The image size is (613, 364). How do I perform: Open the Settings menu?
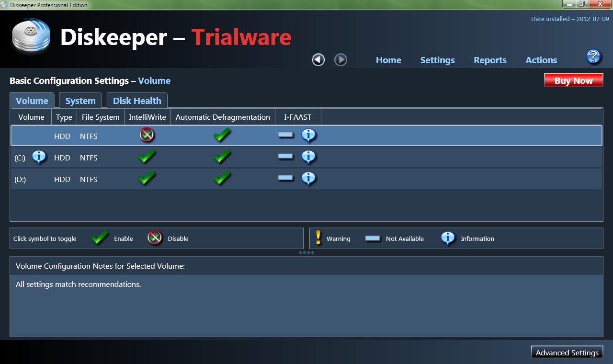tap(437, 60)
